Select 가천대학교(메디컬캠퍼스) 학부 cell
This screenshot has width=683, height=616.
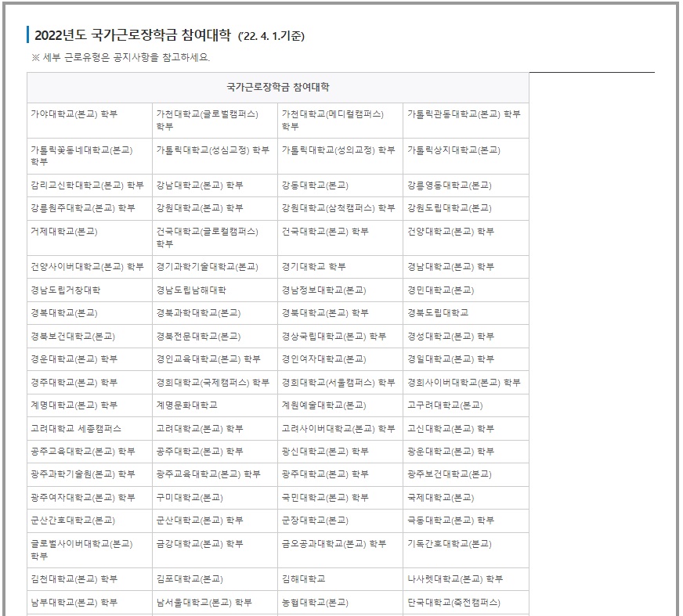tap(341, 121)
